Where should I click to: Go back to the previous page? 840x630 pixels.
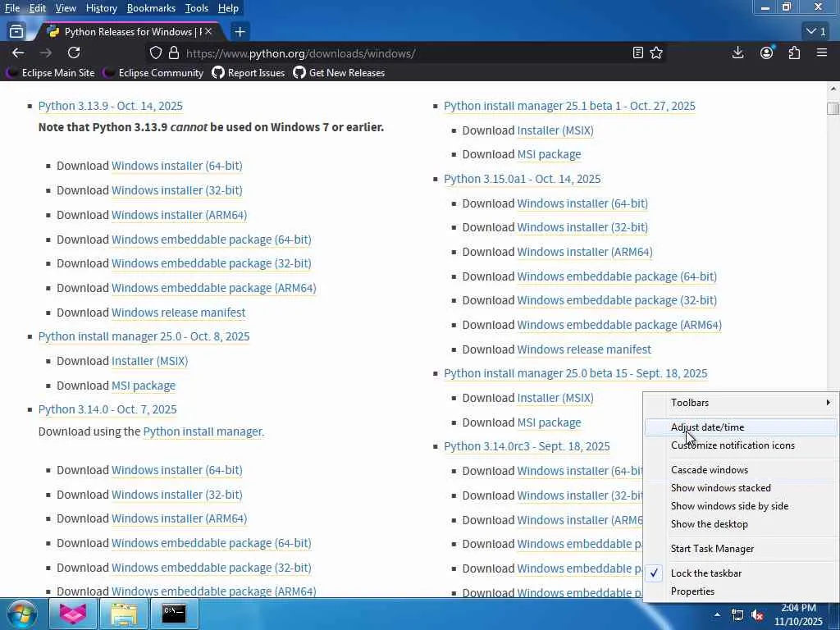click(18, 52)
